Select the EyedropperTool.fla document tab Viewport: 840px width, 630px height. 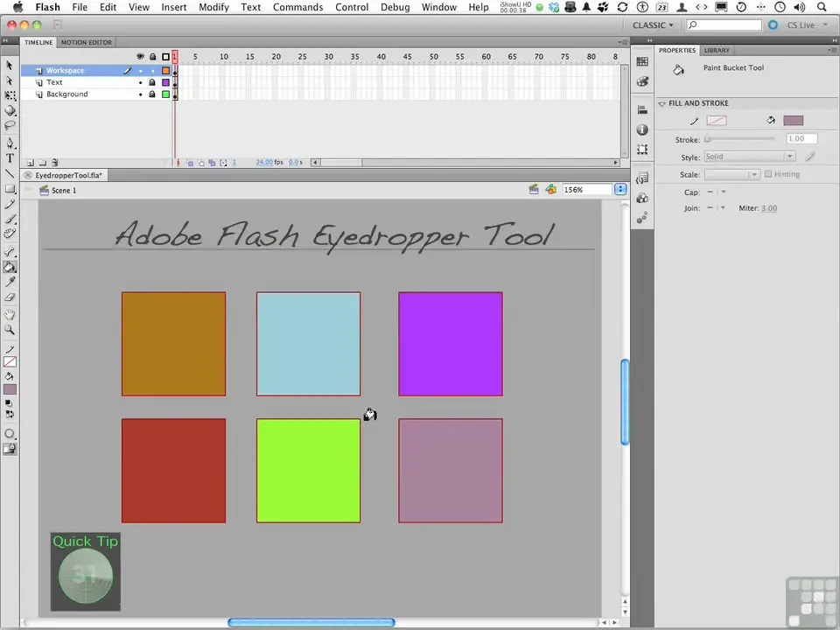[x=68, y=175]
